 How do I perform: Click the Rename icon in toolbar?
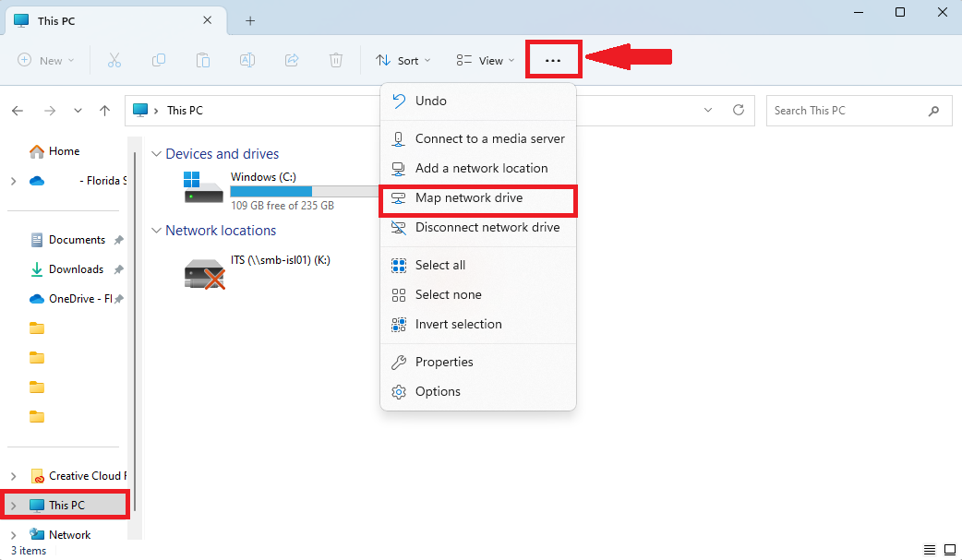coord(247,60)
